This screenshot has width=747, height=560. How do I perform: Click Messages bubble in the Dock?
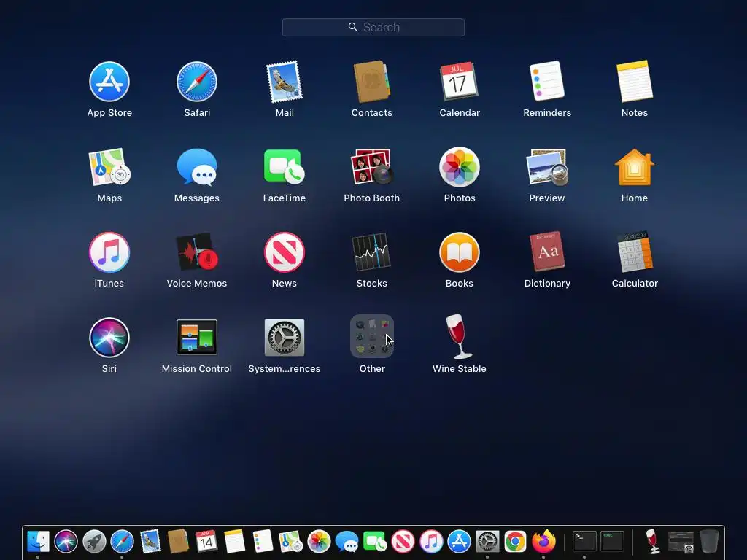(347, 542)
